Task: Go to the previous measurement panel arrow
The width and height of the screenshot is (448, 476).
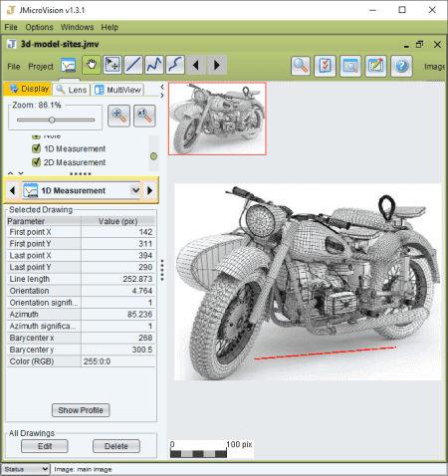Action: (x=12, y=190)
